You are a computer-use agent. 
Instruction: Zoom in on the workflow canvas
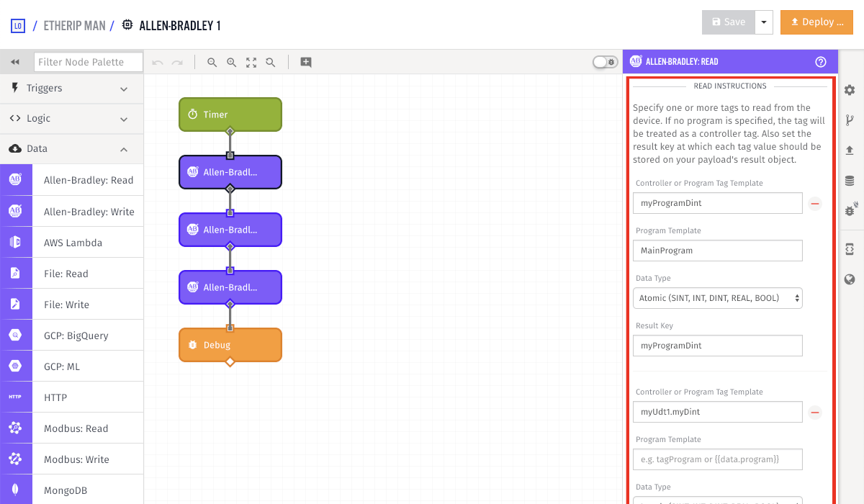232,63
